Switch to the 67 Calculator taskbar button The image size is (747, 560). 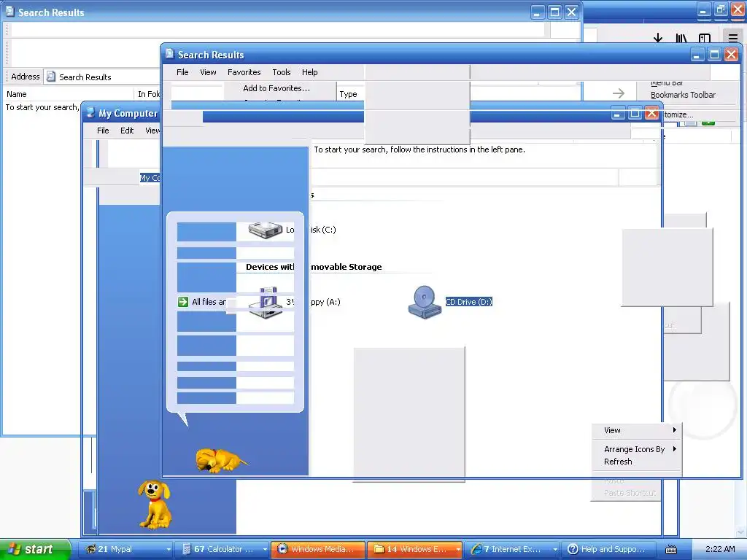(x=222, y=550)
